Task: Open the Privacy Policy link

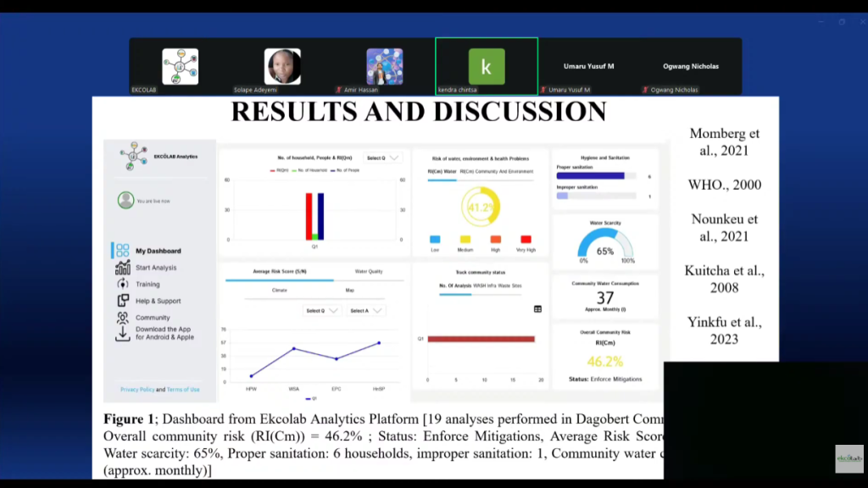Action: click(137, 390)
